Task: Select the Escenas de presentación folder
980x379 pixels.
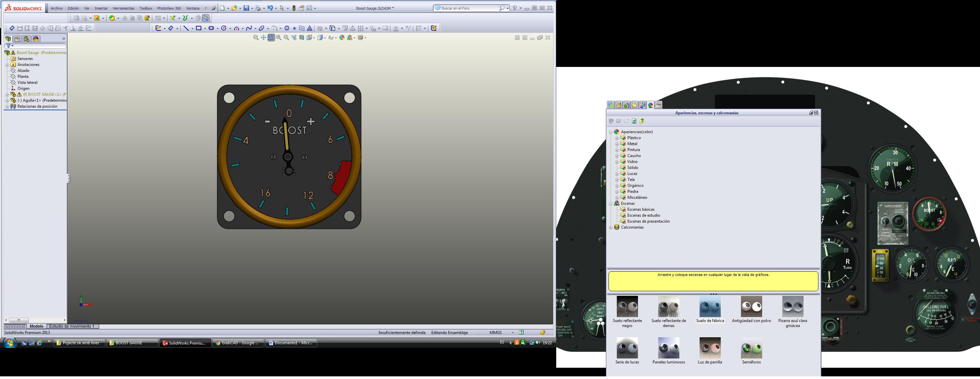Action: tap(648, 221)
